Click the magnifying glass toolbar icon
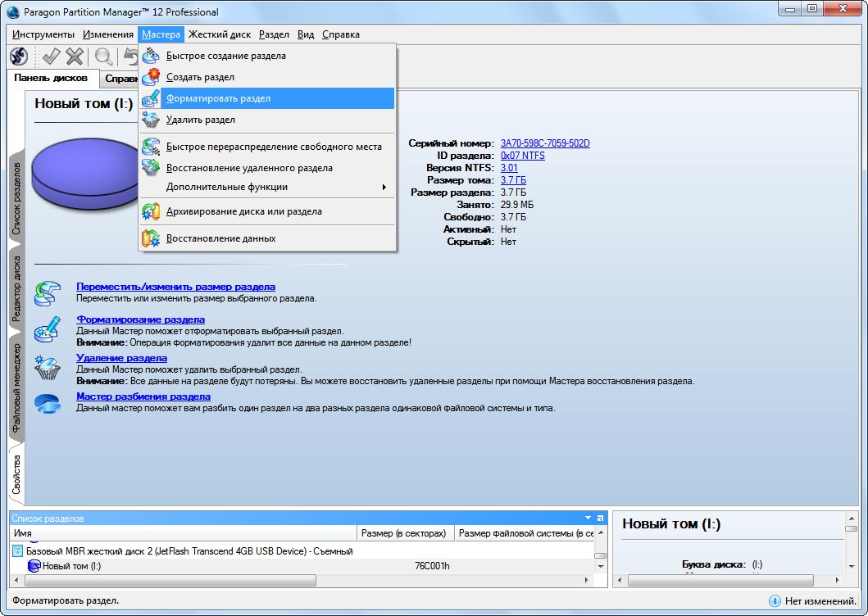This screenshot has height=616, width=868. (103, 56)
